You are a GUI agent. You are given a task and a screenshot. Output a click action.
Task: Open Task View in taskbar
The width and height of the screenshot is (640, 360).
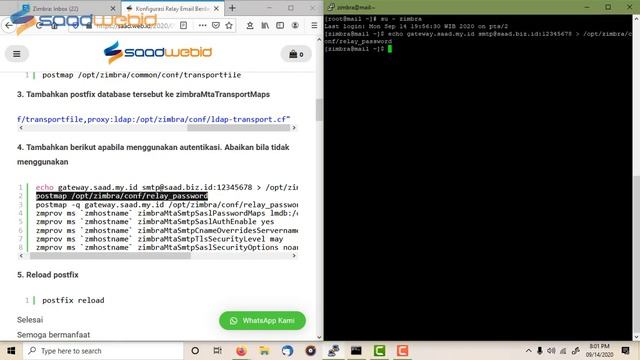[x=218, y=351]
